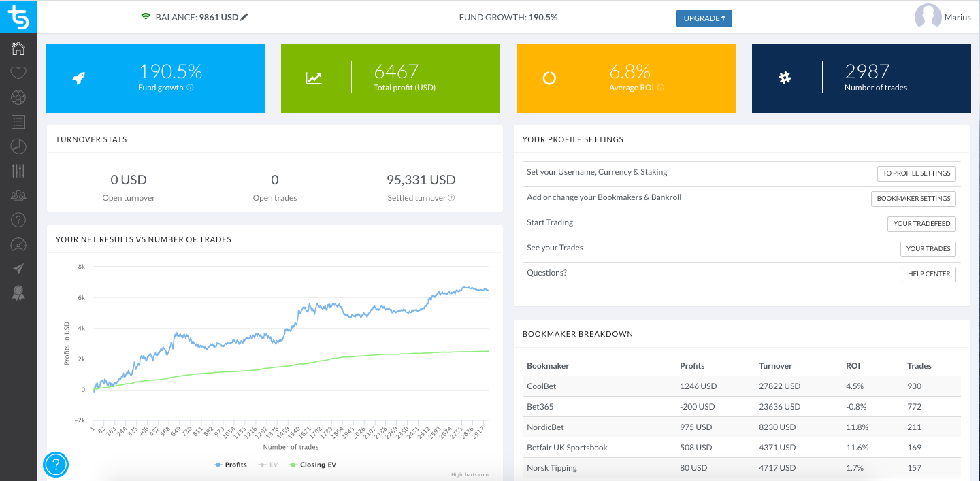The height and width of the screenshot is (481, 980).
Task: Hide the Closing EV line via legend
Action: point(312,464)
